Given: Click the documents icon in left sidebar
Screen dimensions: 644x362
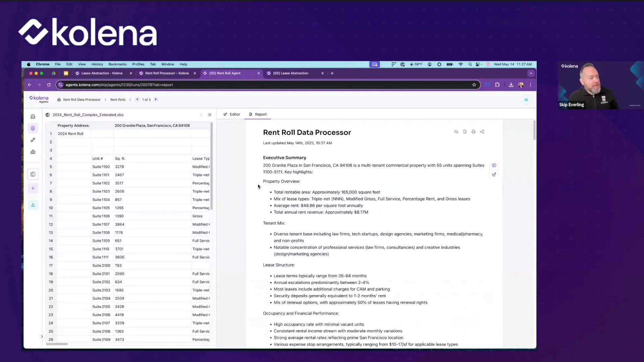Looking at the screenshot, I should pyautogui.click(x=33, y=174).
